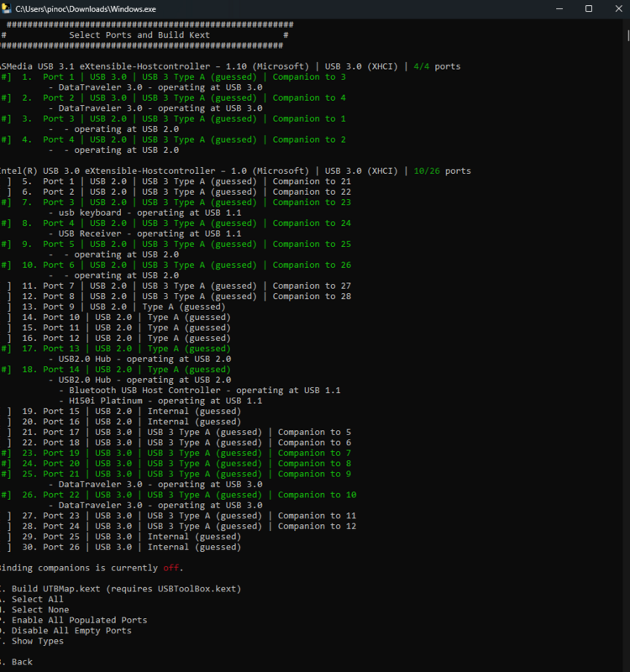The image size is (630, 672).
Task: Maximize the Windows.exe console window
Action: click(x=589, y=8)
